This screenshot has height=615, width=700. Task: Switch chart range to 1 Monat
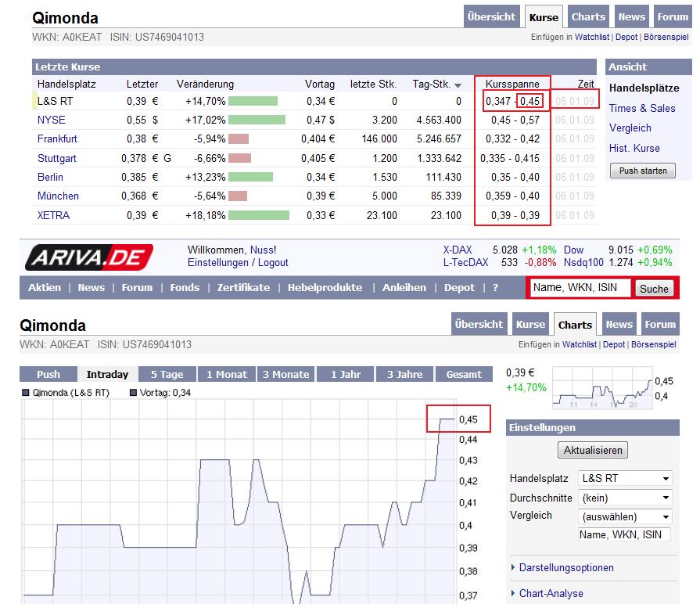coord(226,374)
